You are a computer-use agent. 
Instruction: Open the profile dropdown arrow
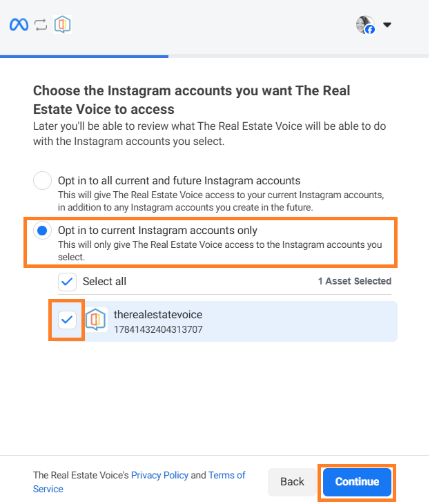click(387, 25)
